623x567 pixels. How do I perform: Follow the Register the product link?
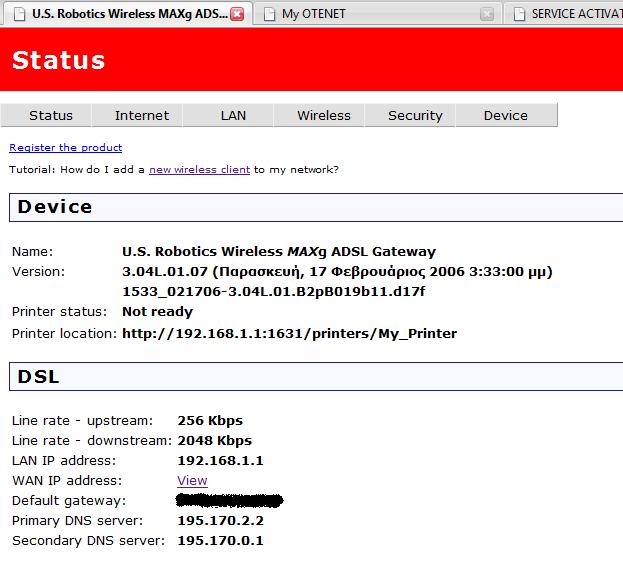coord(66,148)
